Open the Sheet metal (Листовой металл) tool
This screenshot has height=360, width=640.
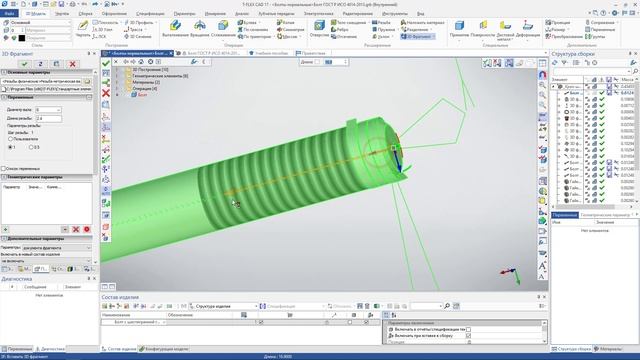[505, 30]
